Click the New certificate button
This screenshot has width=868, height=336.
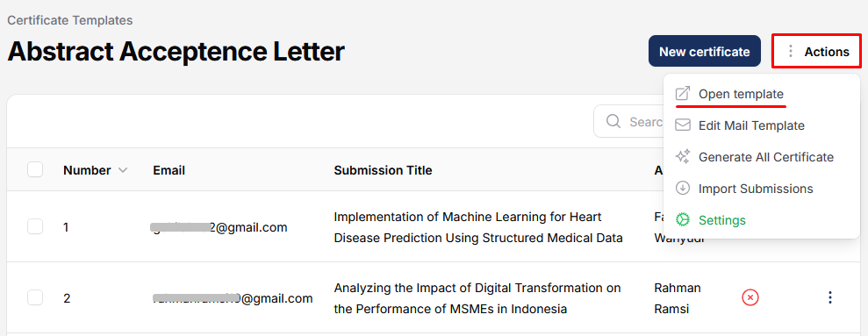pyautogui.click(x=705, y=52)
